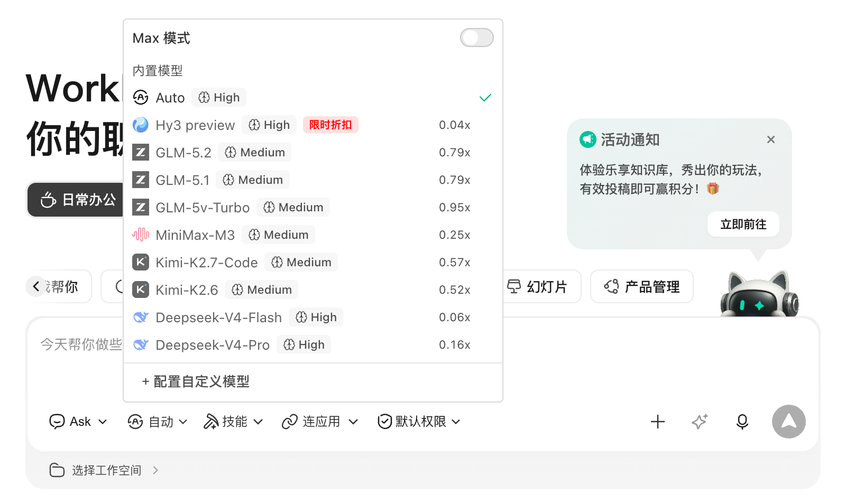Click the left arrow to scroll chips
This screenshot has height=504, width=845.
coord(36,286)
